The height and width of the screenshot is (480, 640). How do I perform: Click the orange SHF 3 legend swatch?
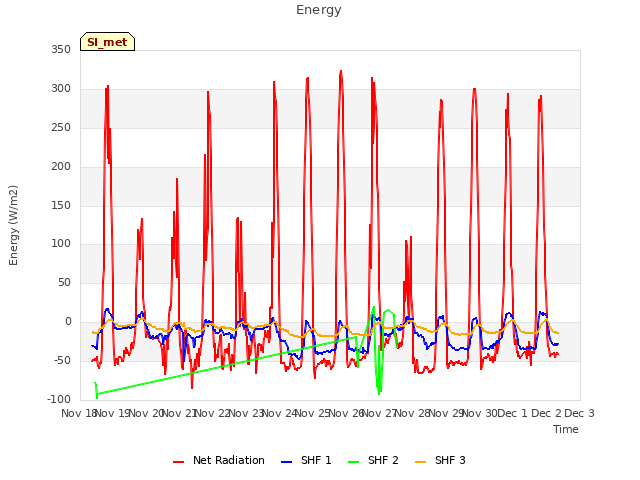pyautogui.click(x=420, y=462)
